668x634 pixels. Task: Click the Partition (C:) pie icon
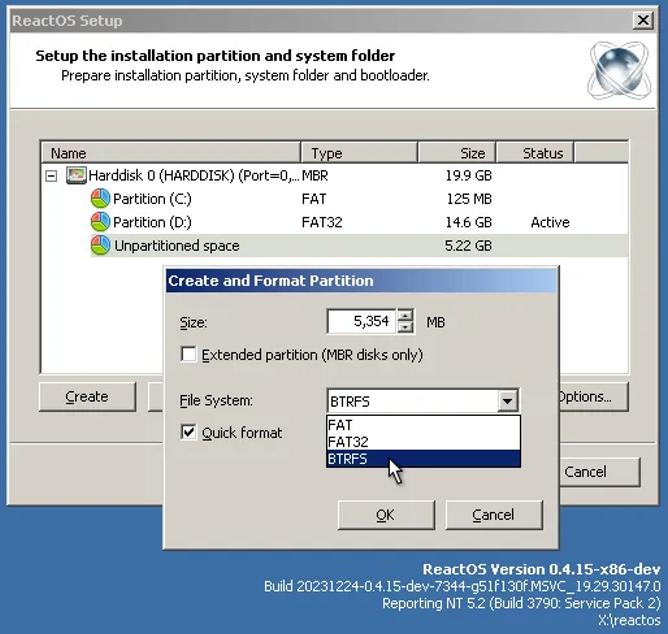tap(101, 199)
